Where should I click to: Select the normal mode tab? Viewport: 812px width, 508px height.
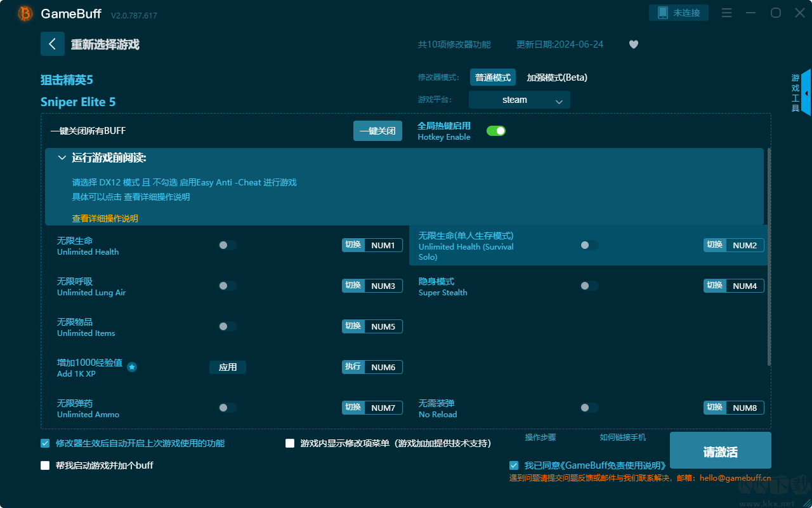pyautogui.click(x=493, y=77)
